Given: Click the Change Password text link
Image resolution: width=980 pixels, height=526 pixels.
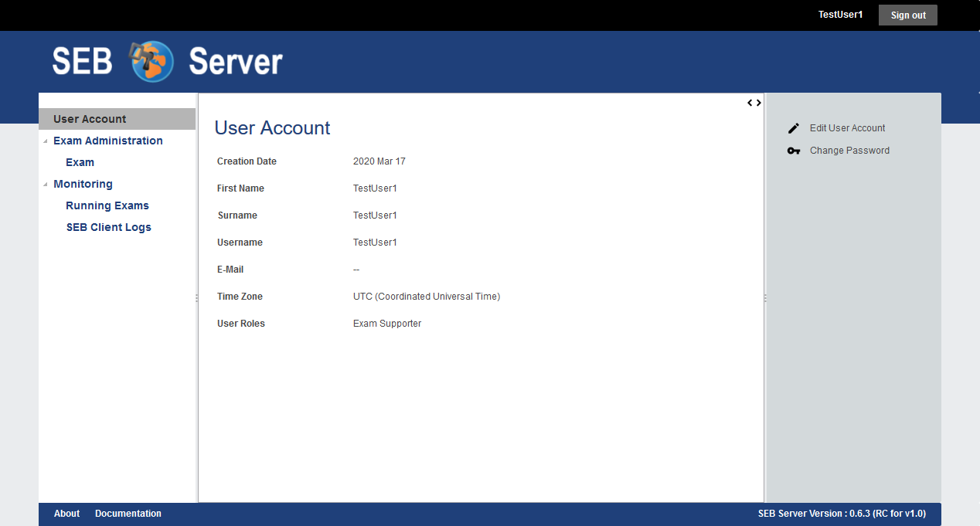Looking at the screenshot, I should point(849,151).
